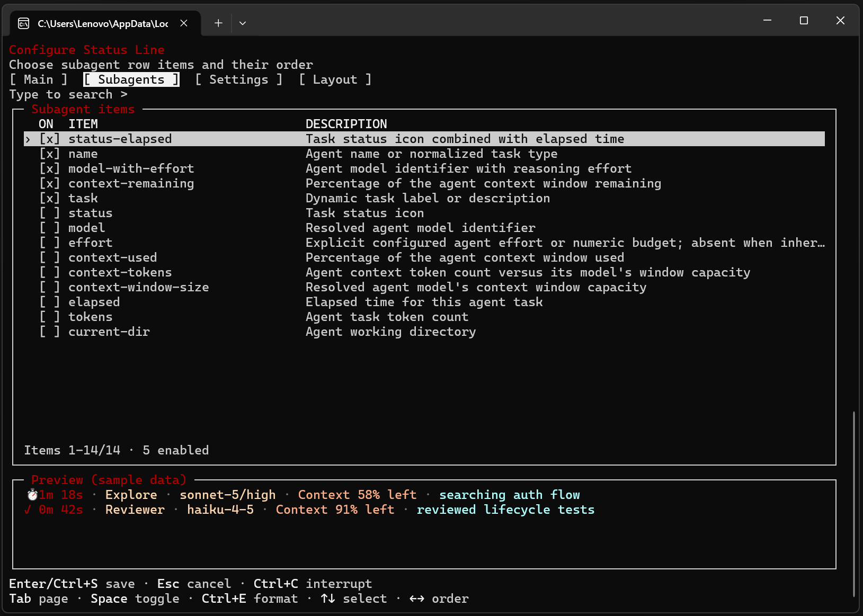Click the 'Configure Status Line' title
863x616 pixels.
coord(87,50)
